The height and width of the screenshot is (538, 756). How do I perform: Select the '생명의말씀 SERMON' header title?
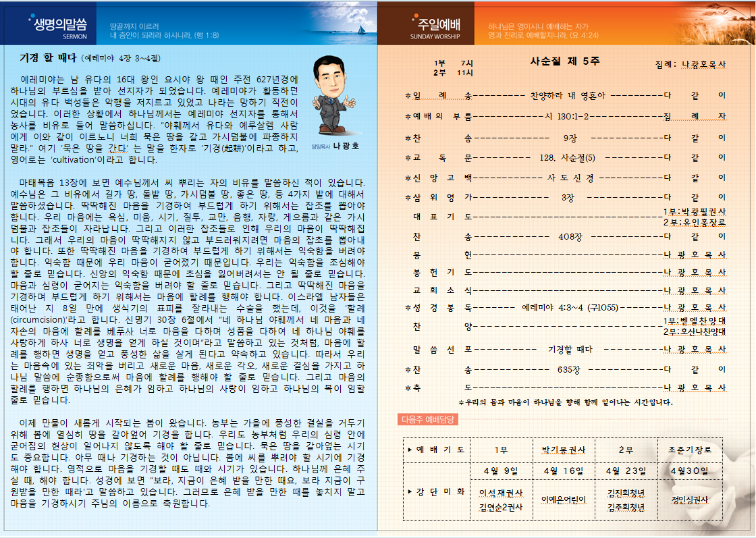[x=59, y=27]
